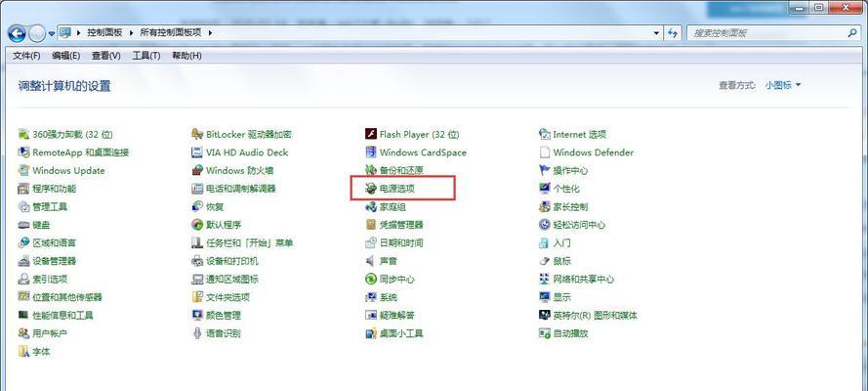Click the Flash Player icon
Viewport: 868px width, 391px height.
click(x=371, y=134)
